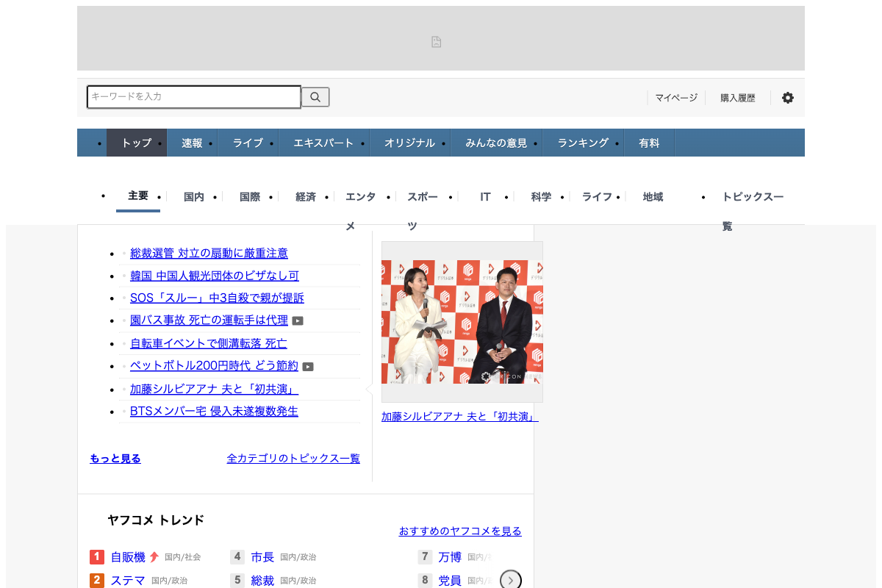Open the 加藤シルビアアナ photo thumbnail

coord(462,321)
